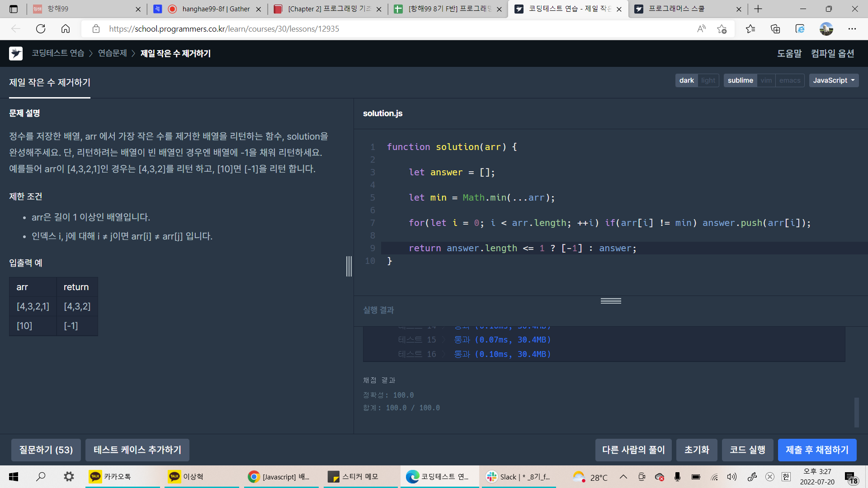Add this page to favorites star icon

click(722, 29)
